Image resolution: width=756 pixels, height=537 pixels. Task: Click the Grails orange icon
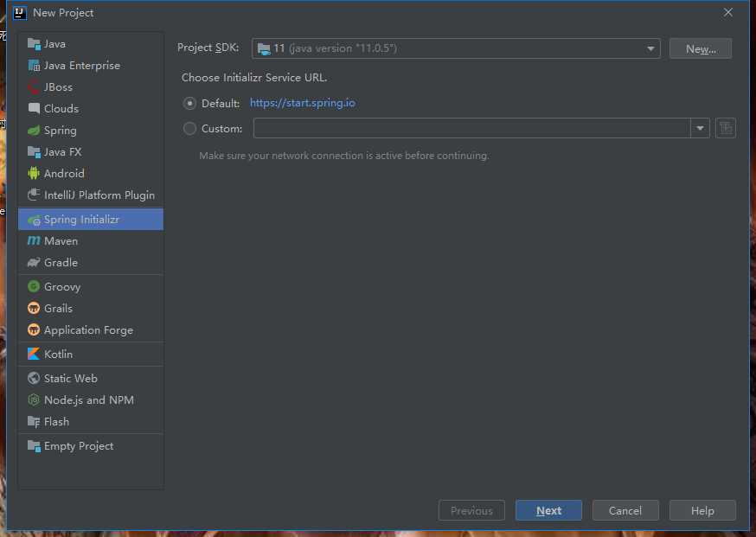[x=34, y=309]
